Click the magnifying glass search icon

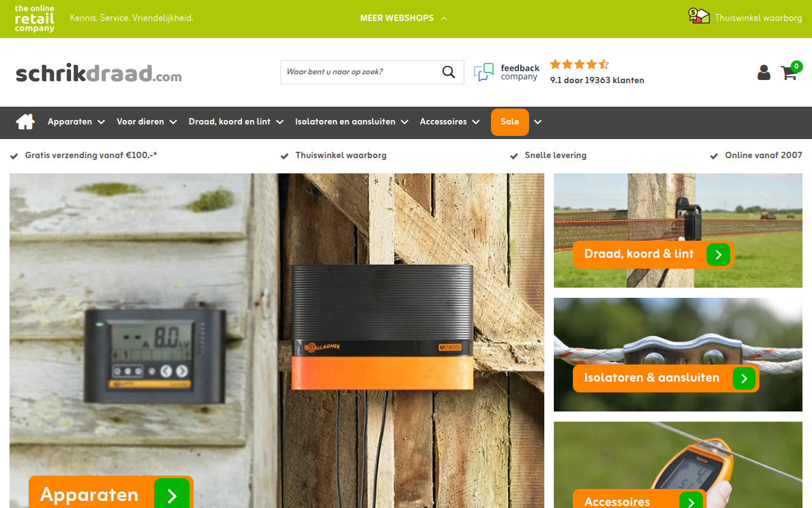pyautogui.click(x=449, y=72)
